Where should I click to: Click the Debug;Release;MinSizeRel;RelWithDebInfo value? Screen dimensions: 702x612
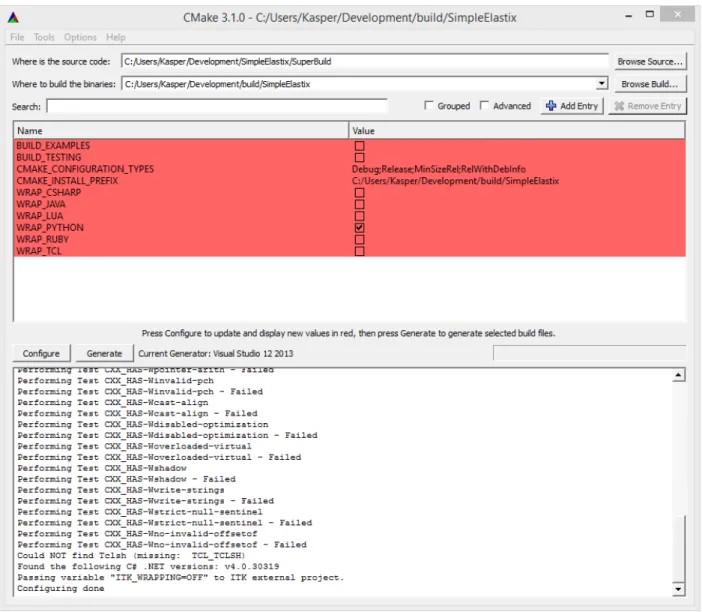[x=439, y=169]
